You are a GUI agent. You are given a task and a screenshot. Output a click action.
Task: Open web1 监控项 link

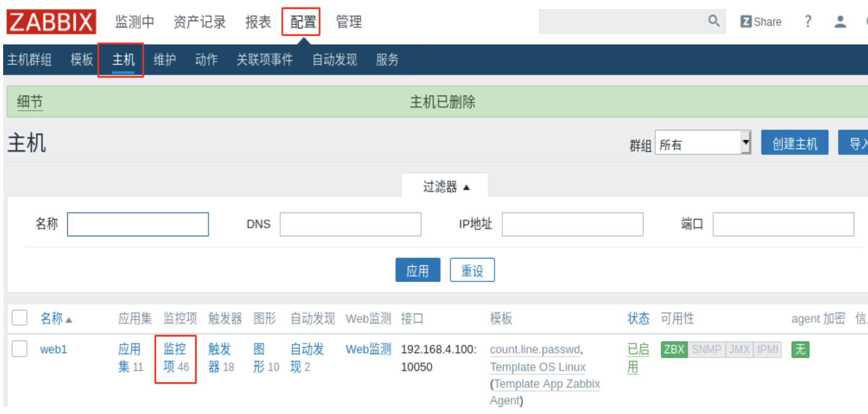[x=175, y=358]
